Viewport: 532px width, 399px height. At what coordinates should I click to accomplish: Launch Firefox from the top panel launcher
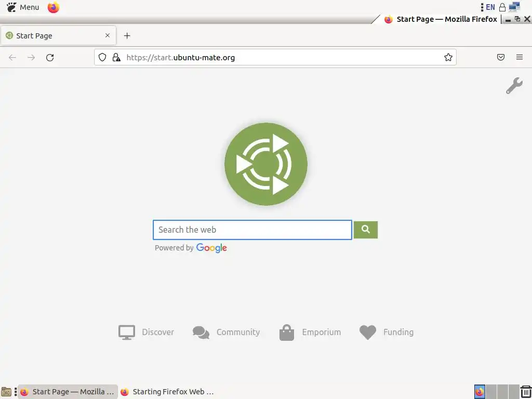54,7
